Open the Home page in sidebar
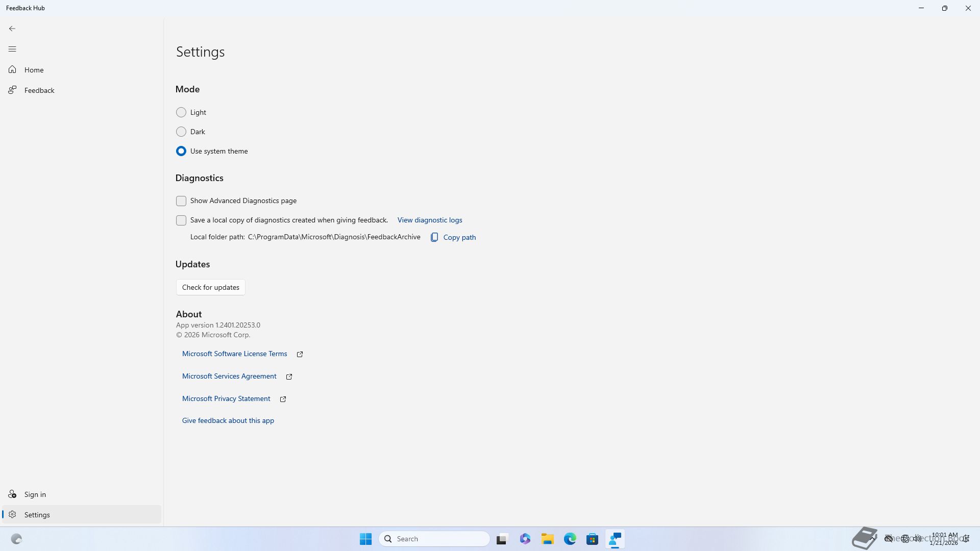The width and height of the screenshot is (980, 551). (34, 70)
